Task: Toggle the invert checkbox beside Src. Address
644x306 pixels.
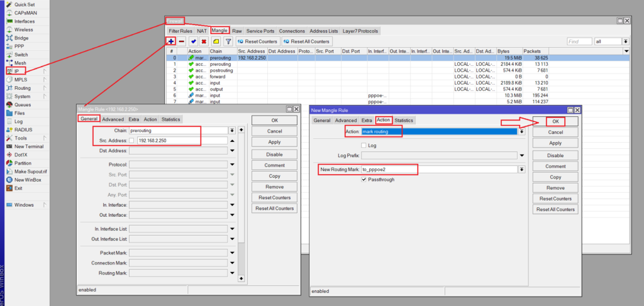Action: pyautogui.click(x=131, y=141)
